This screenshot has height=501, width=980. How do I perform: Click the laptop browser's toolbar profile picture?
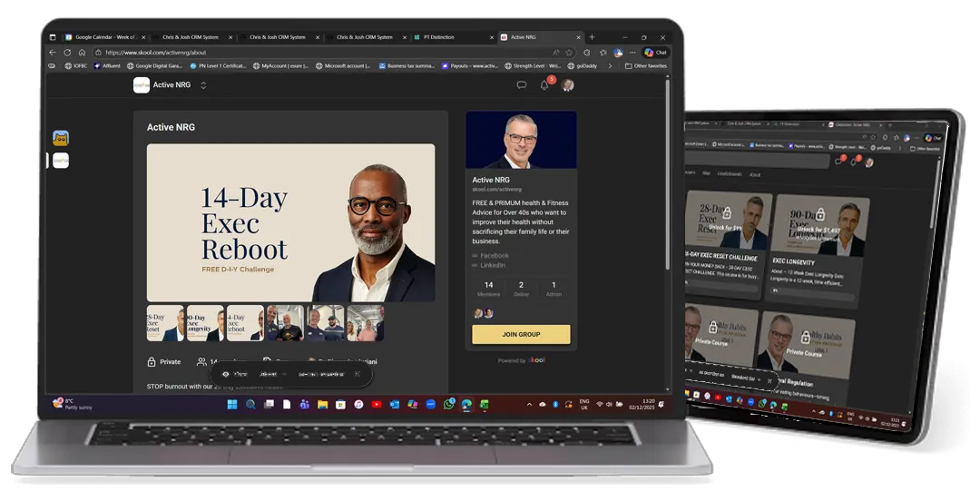[618, 53]
